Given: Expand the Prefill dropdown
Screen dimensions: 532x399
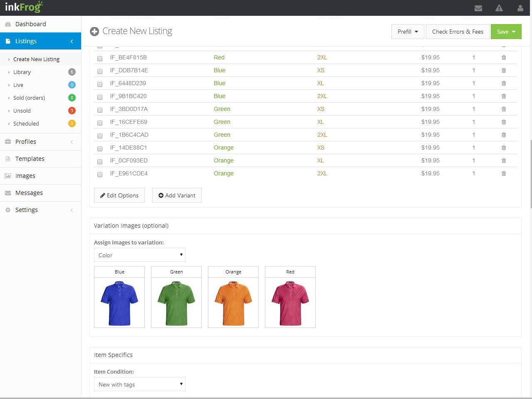Looking at the screenshot, I should pos(407,31).
